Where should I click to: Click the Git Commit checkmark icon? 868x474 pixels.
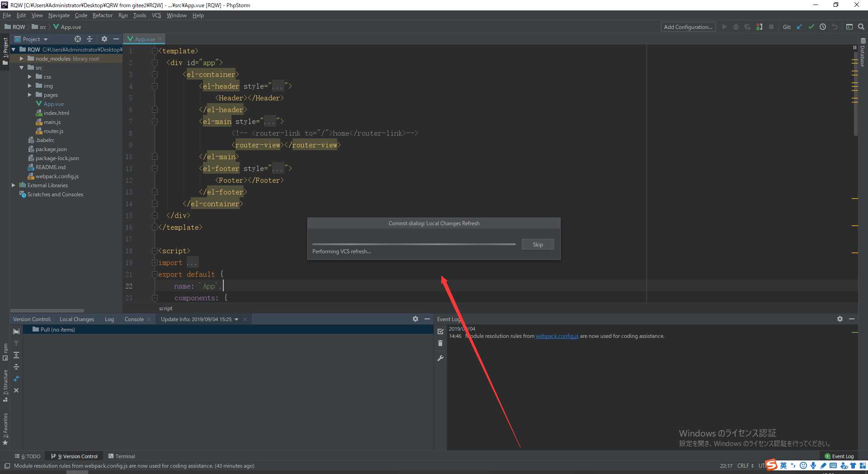pyautogui.click(x=811, y=27)
